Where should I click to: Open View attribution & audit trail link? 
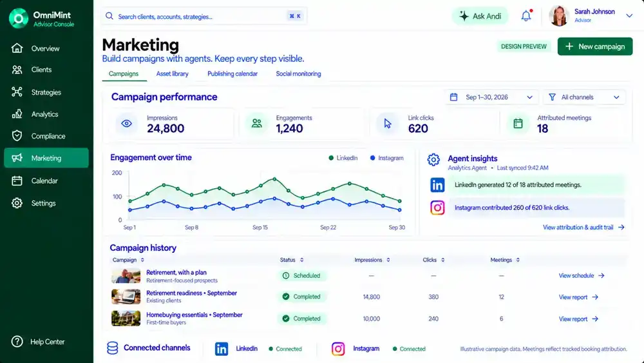pyautogui.click(x=583, y=228)
